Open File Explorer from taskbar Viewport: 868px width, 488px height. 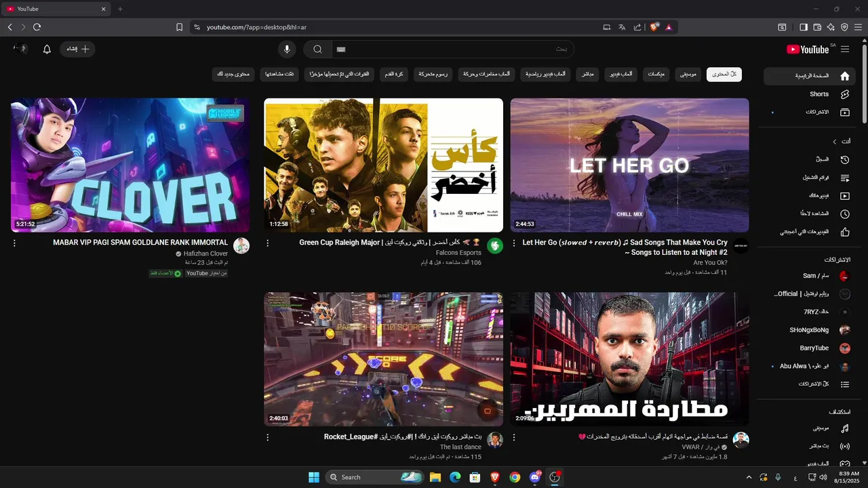coord(435,477)
